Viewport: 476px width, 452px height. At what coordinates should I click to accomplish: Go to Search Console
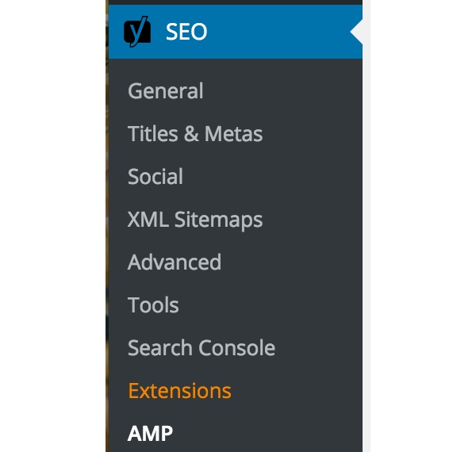click(202, 348)
